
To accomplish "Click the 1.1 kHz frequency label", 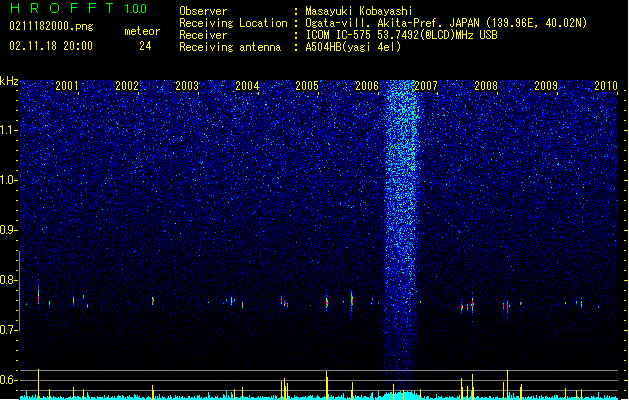I will [x=9, y=130].
